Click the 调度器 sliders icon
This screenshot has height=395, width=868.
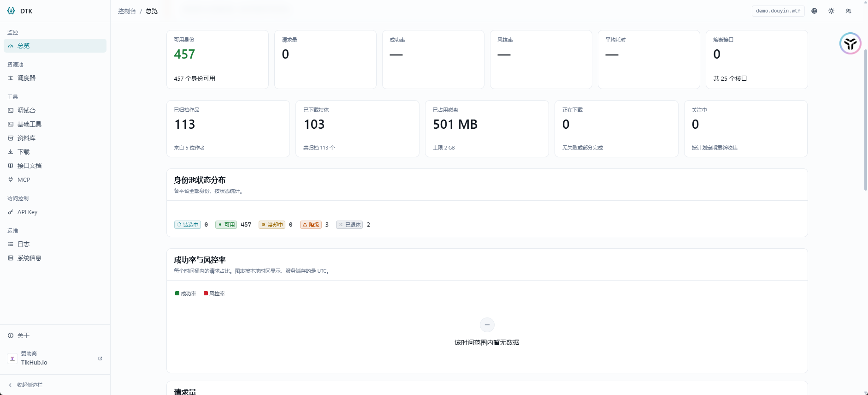point(11,78)
